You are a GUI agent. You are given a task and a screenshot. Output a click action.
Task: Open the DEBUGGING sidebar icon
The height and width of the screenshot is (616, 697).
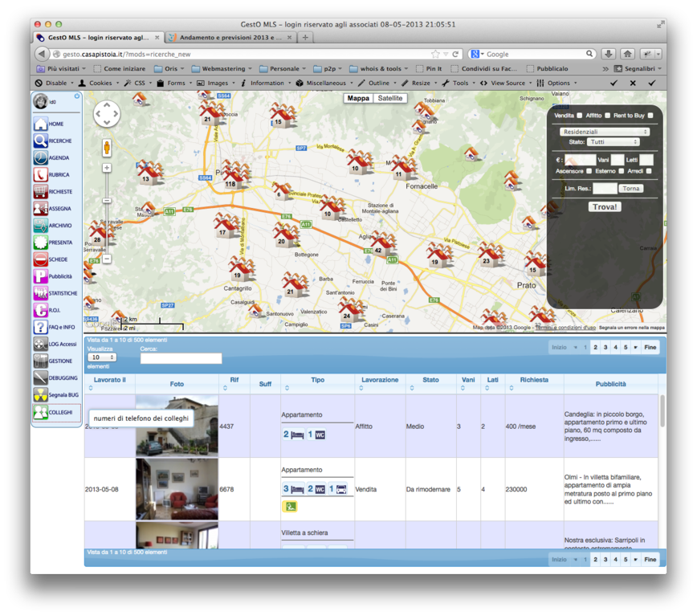click(x=40, y=377)
